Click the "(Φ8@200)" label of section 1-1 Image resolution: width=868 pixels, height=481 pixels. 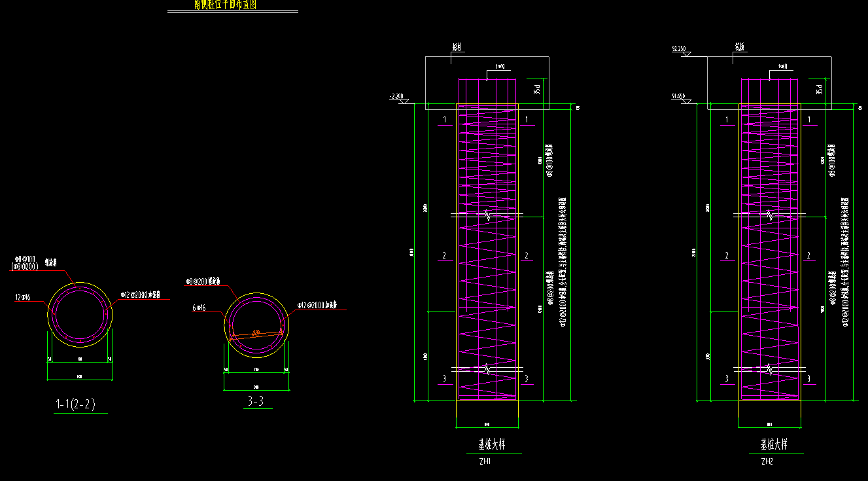pyautogui.click(x=26, y=267)
